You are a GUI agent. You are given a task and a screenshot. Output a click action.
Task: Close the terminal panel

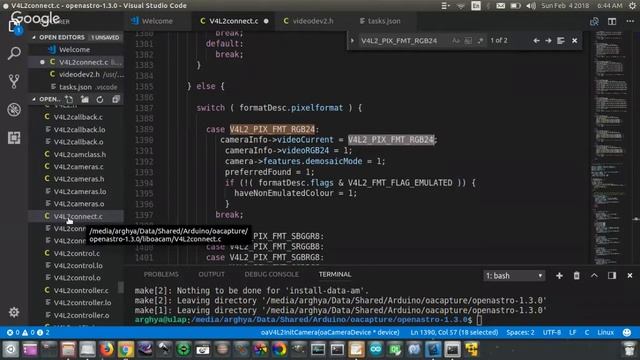(x=630, y=276)
